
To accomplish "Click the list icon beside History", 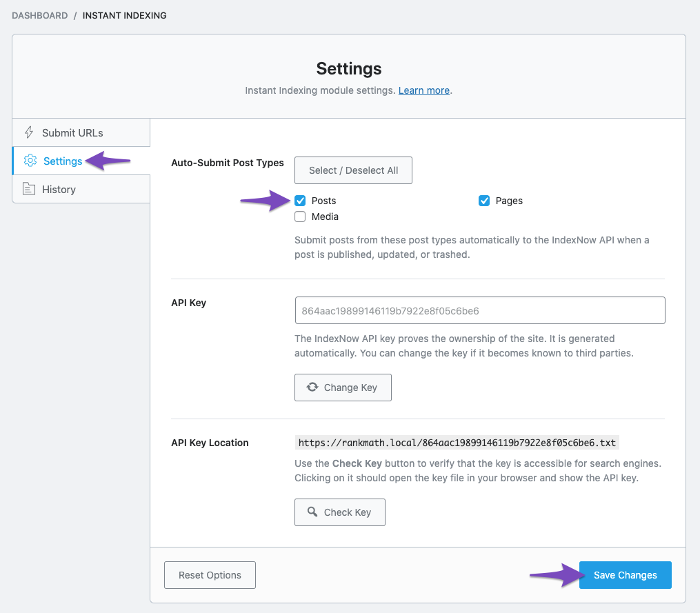I will pos(30,188).
